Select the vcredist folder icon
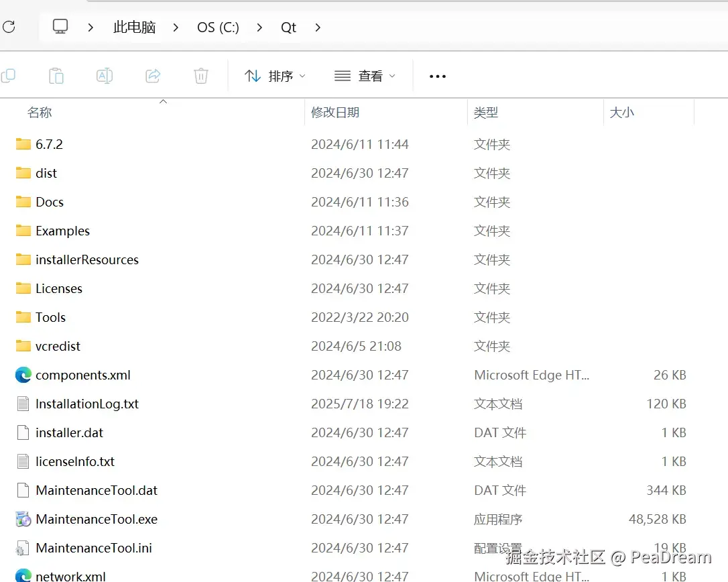 point(23,345)
